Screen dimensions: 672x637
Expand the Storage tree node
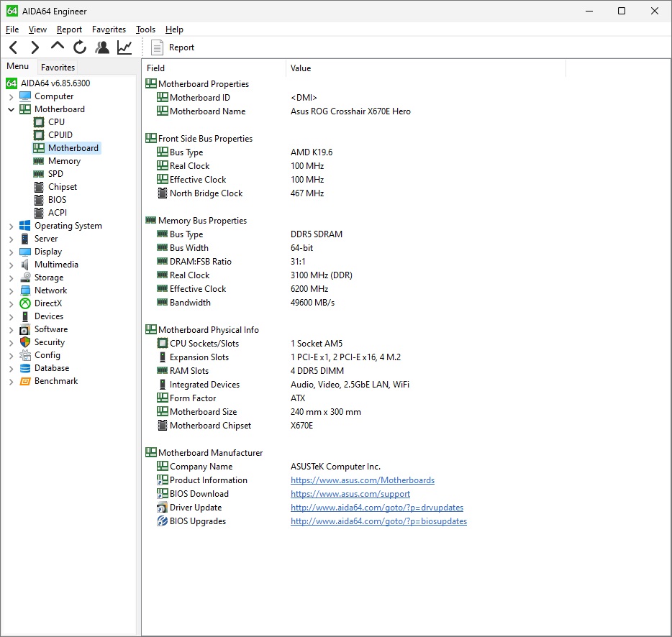pyautogui.click(x=11, y=278)
